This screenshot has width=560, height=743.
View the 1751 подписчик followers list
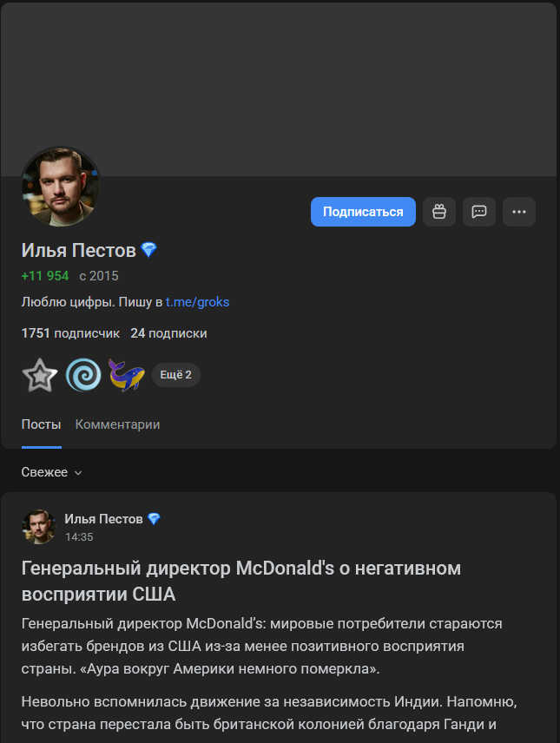point(66,332)
